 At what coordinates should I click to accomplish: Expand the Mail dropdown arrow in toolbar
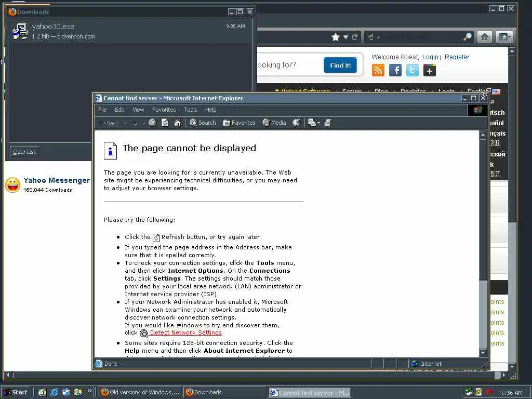(318, 123)
